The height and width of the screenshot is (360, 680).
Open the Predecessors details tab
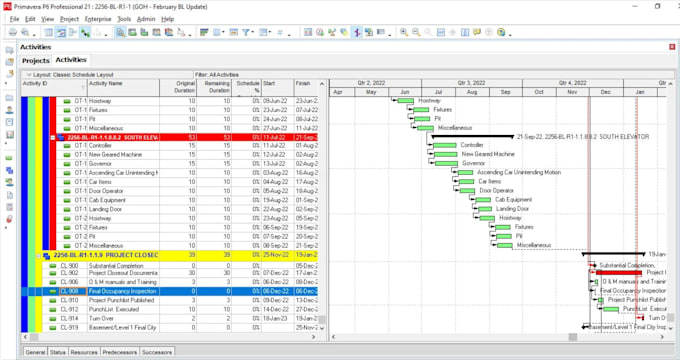tap(120, 352)
